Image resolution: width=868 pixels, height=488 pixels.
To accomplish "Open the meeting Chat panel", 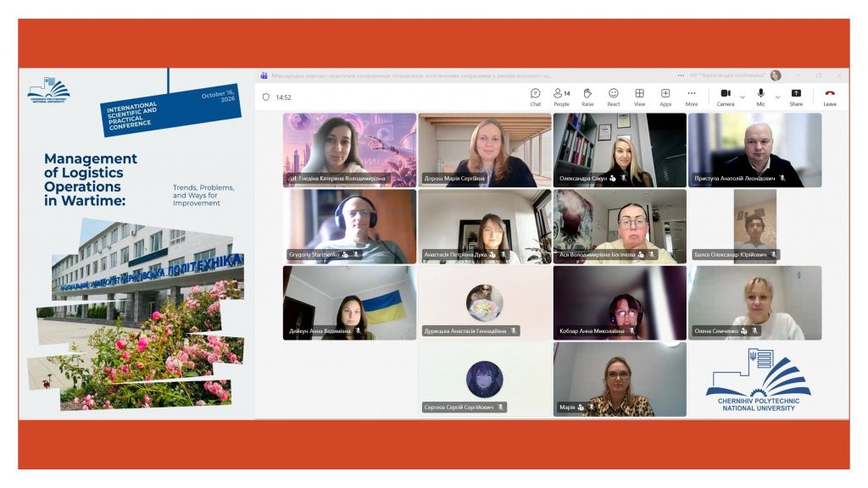I will [536, 97].
